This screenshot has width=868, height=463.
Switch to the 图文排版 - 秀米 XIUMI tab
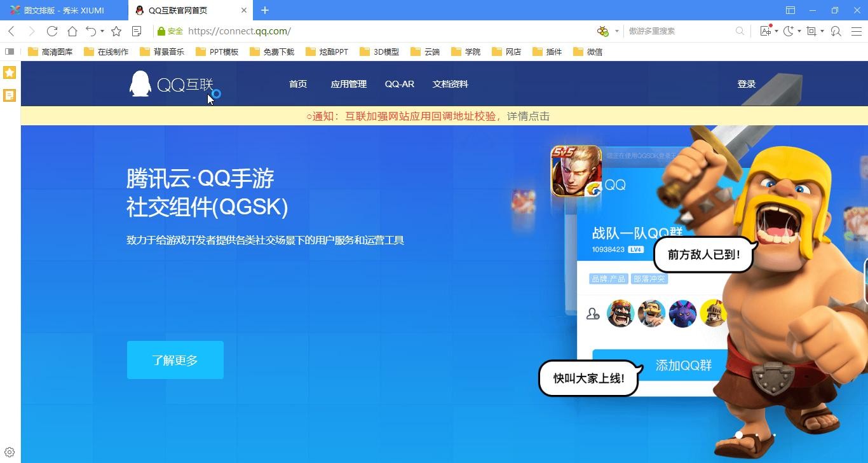tap(64, 10)
